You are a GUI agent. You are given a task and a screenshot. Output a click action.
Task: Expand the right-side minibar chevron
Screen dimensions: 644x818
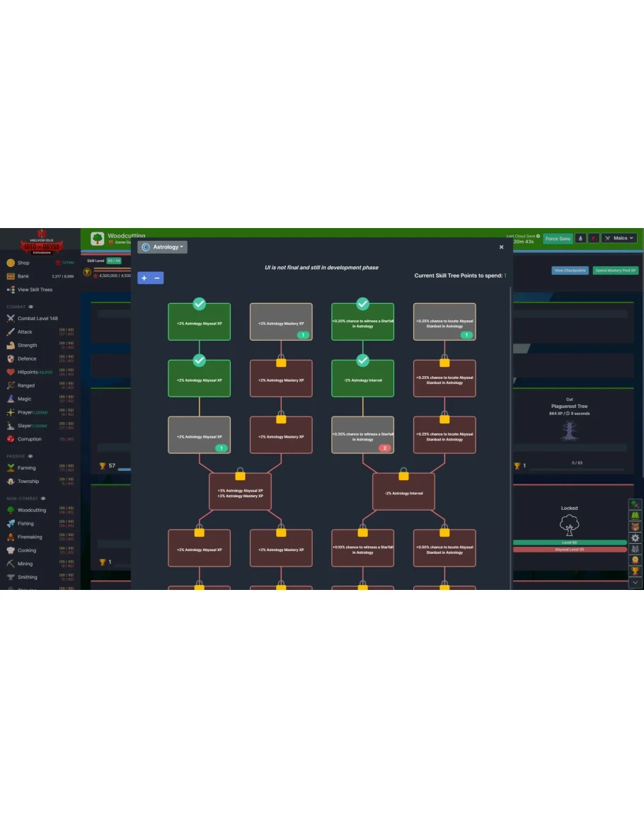(635, 582)
